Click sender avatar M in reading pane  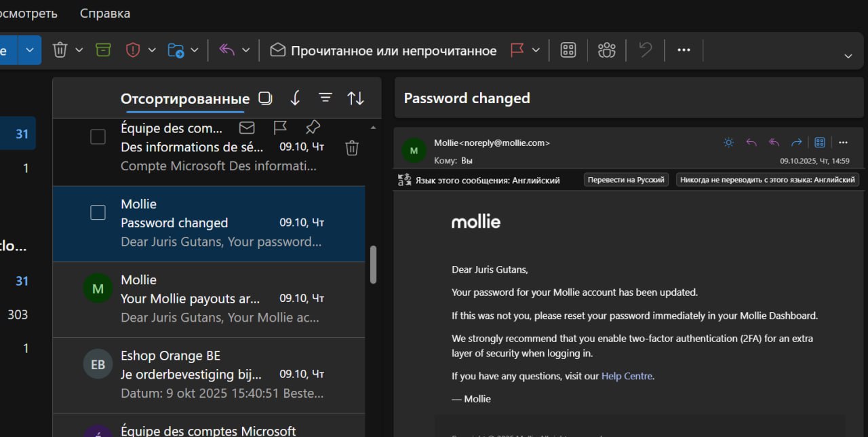point(414,151)
